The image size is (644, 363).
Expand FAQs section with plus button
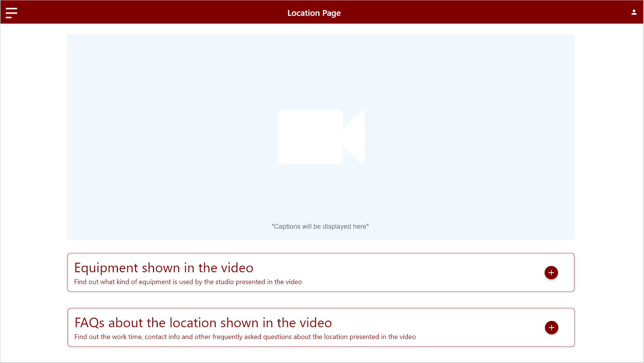pyautogui.click(x=551, y=328)
